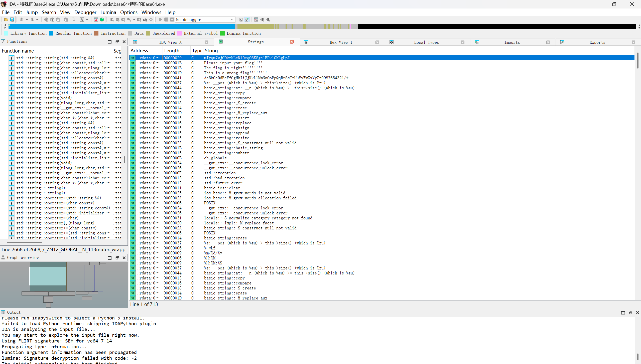The image size is (641, 364).
Task: Maximize the Functions panel
Action: [109, 42]
